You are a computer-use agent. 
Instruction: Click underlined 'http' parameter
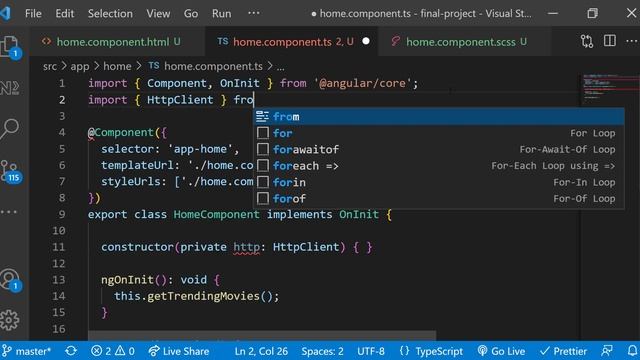[246, 247]
